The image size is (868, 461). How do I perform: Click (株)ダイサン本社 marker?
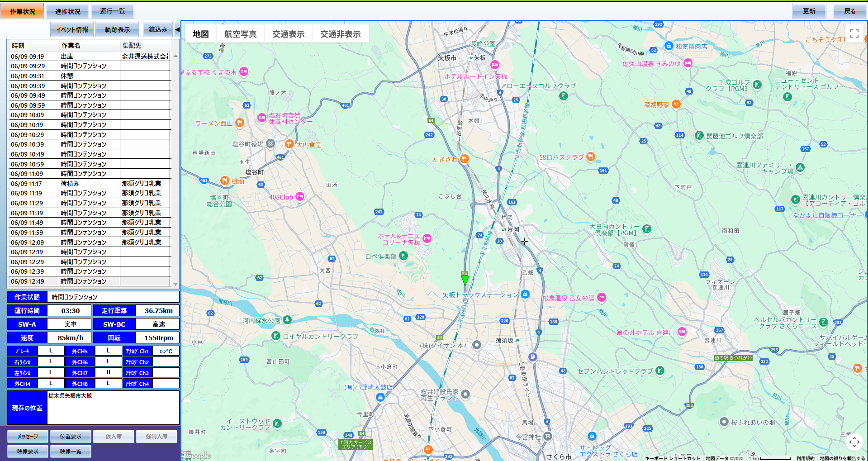click(x=476, y=345)
